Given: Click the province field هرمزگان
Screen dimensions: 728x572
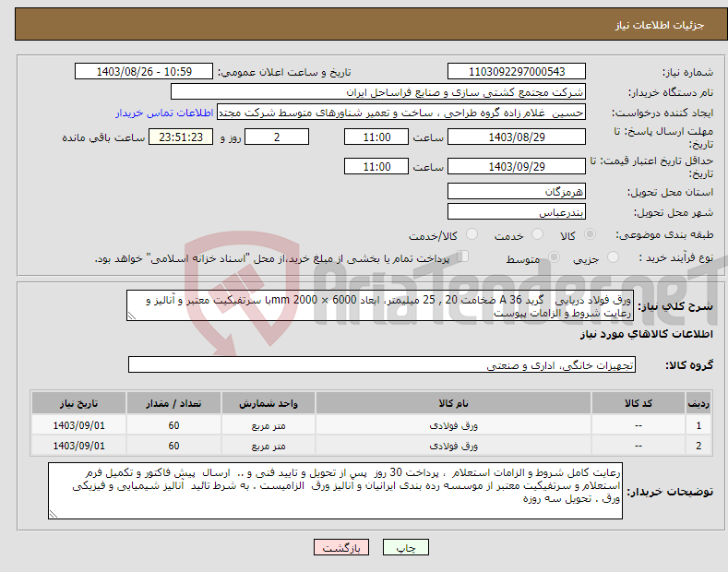Looking at the screenshot, I should 517,191.
